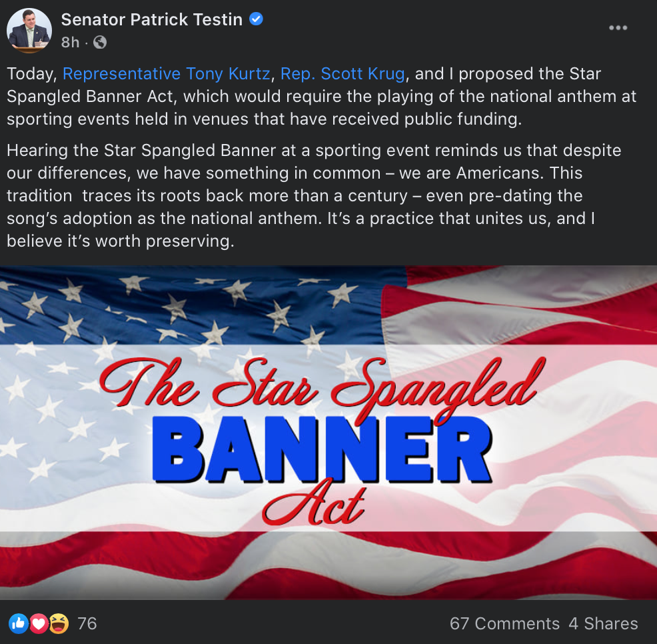View the 4 Shares list
The image size is (657, 644).
tap(604, 623)
